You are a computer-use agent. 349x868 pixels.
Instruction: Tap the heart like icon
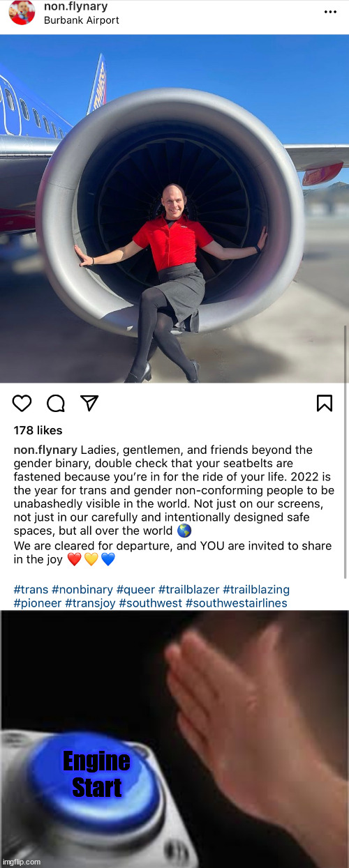pos(22,403)
